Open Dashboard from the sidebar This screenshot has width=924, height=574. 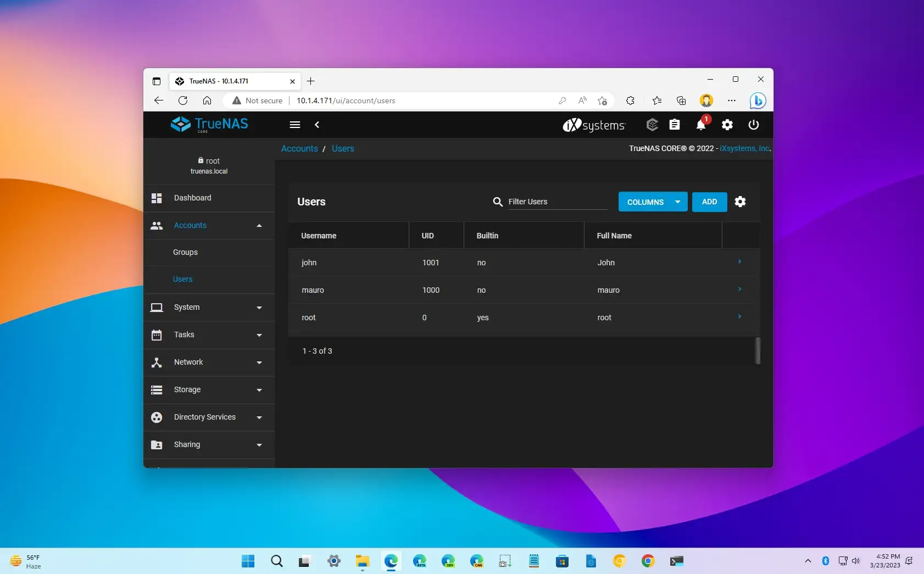click(192, 198)
